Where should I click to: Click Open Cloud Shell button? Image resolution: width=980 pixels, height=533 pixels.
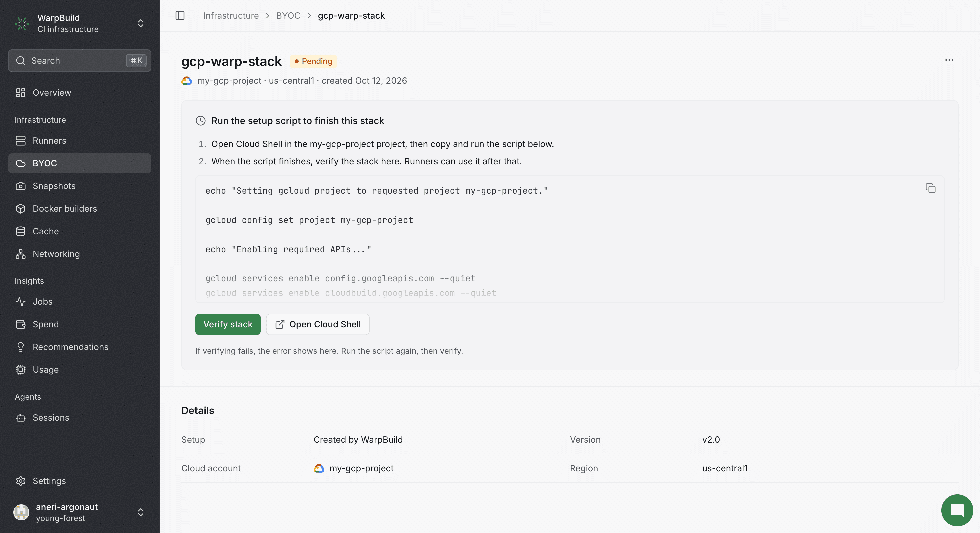pyautogui.click(x=318, y=324)
